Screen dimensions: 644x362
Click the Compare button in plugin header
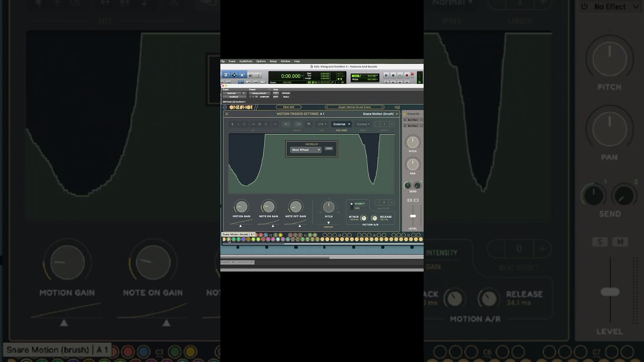tap(264, 97)
